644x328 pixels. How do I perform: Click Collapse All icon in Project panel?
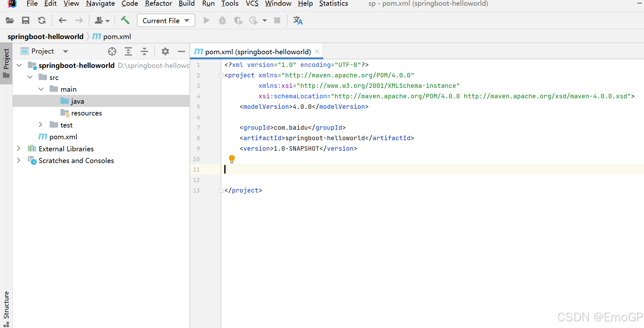point(144,51)
